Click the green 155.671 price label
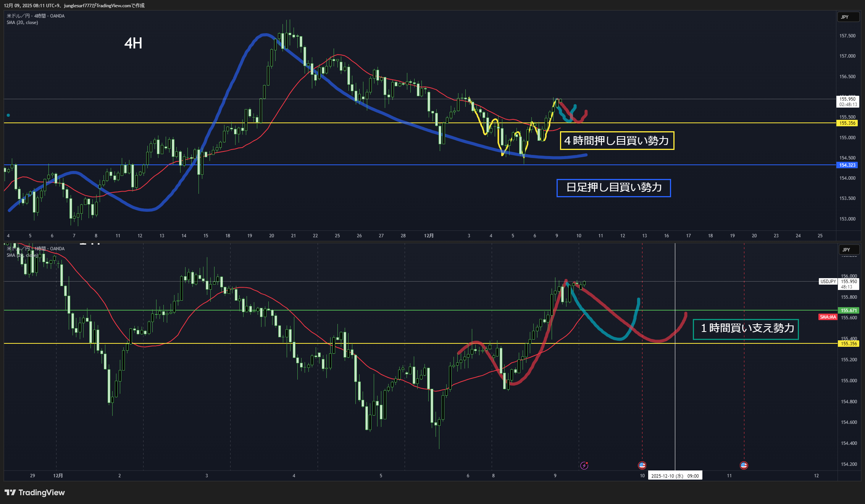Screen dimensions: 865x504 (x=848, y=311)
